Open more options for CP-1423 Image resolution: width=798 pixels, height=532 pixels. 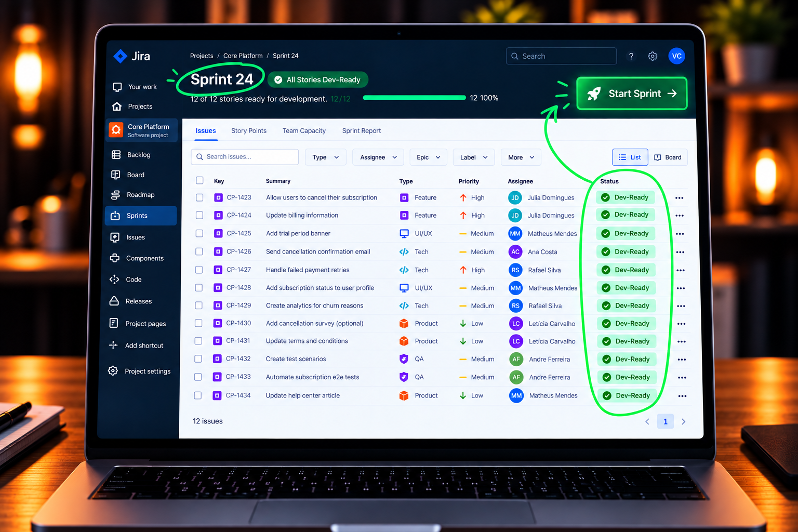tap(679, 198)
